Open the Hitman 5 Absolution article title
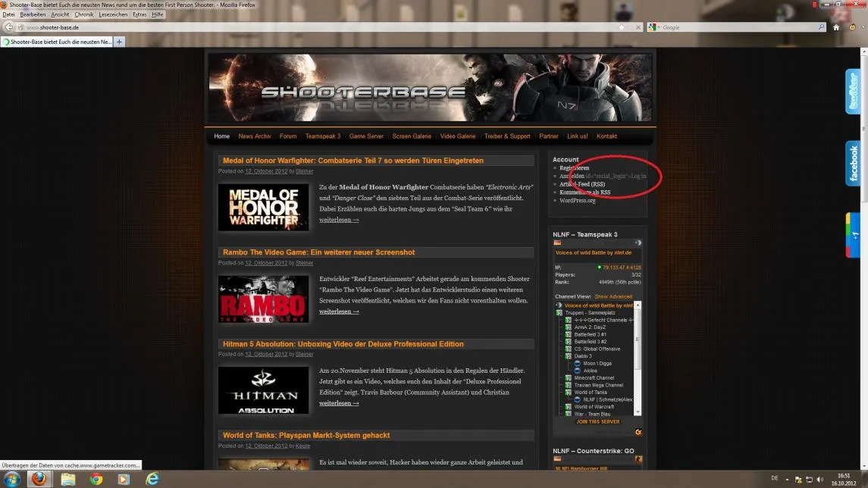 coord(343,344)
